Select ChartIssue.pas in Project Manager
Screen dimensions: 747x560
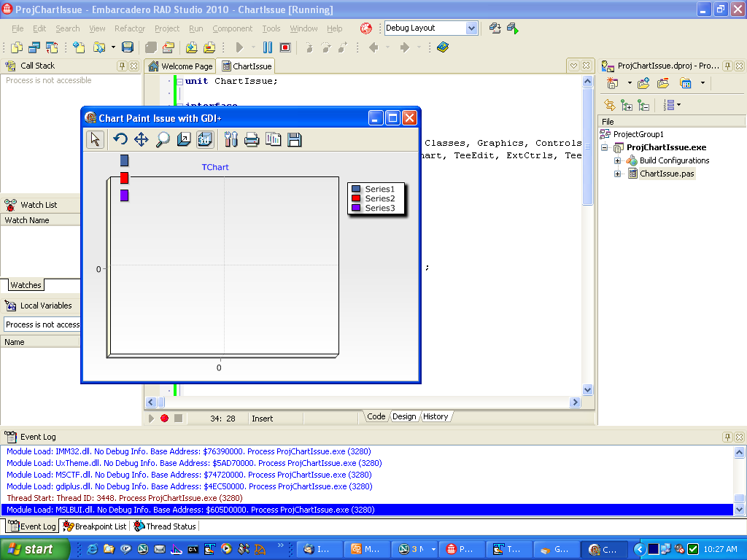[x=667, y=174]
